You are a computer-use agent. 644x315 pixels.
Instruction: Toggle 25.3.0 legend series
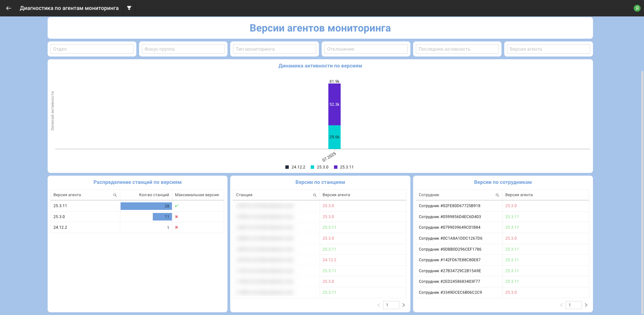point(319,167)
